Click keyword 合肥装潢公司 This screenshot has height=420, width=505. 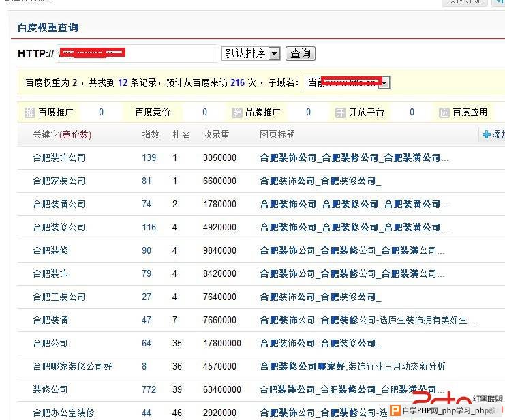(59, 204)
